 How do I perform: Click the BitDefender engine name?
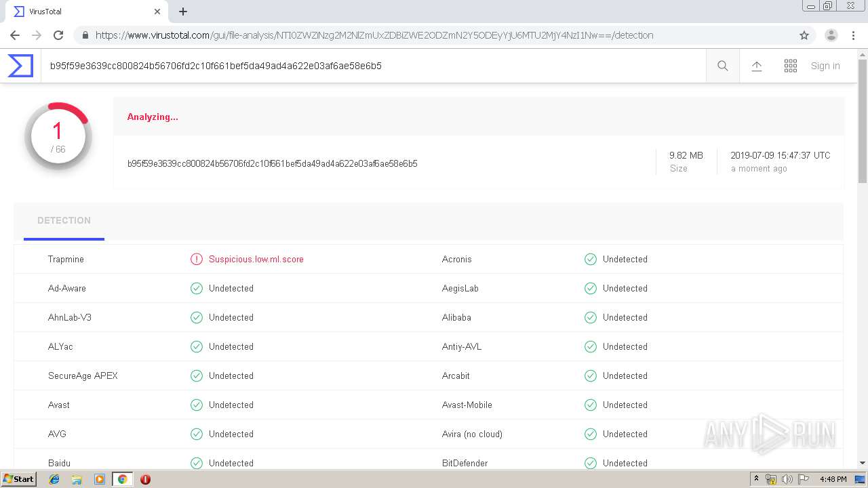465,463
